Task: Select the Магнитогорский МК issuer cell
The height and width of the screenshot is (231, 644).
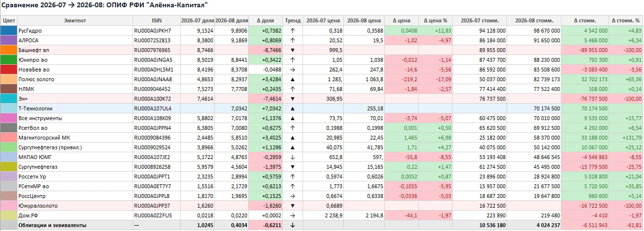Action: tap(75, 137)
